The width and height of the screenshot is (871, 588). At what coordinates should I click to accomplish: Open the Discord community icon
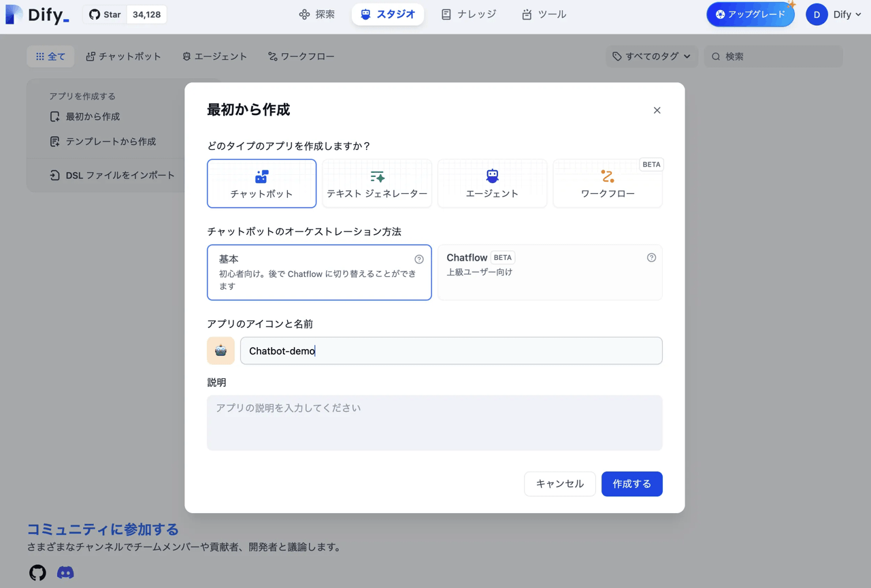click(65, 572)
